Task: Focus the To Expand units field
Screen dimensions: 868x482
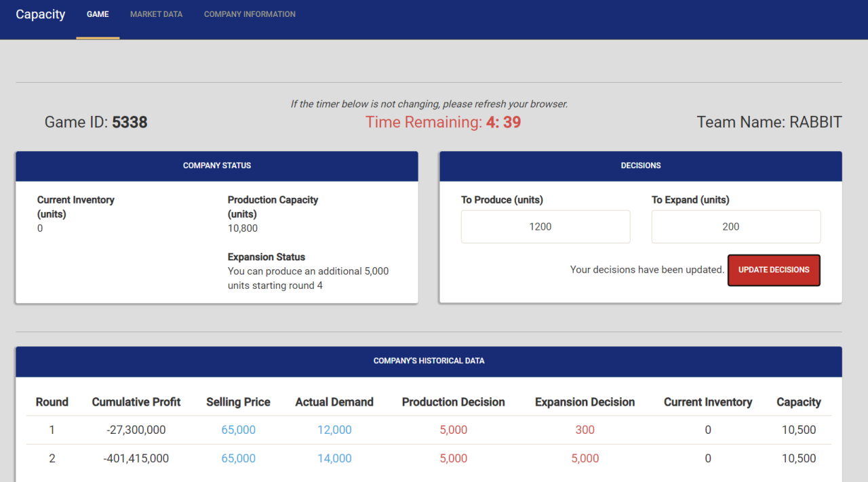Action: 736,226
